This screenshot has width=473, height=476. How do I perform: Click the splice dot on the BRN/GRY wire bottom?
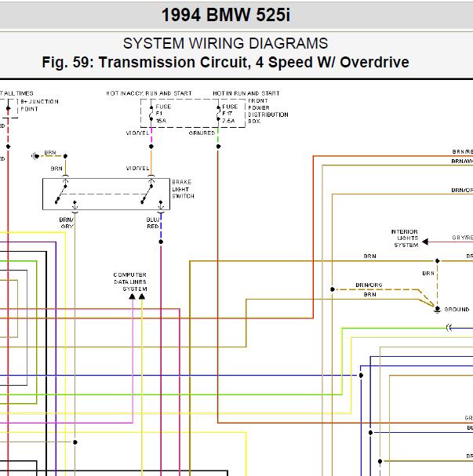pyautogui.click(x=75, y=442)
